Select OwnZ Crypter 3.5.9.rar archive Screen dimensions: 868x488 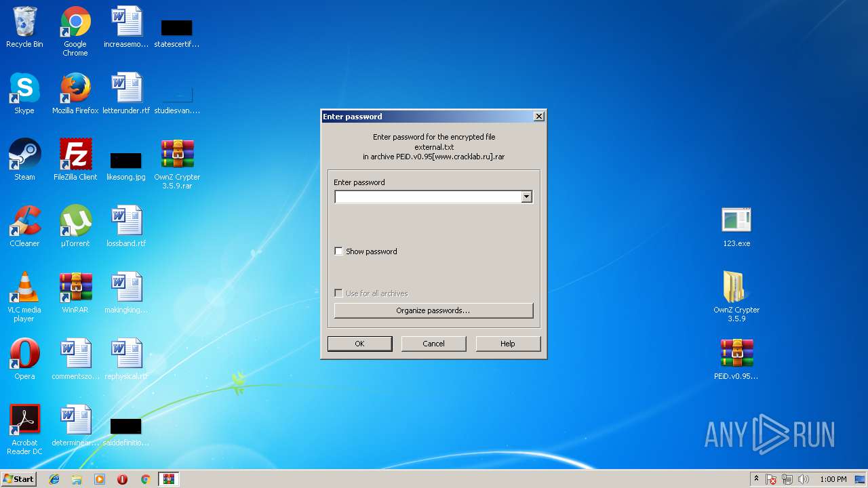coord(177,165)
